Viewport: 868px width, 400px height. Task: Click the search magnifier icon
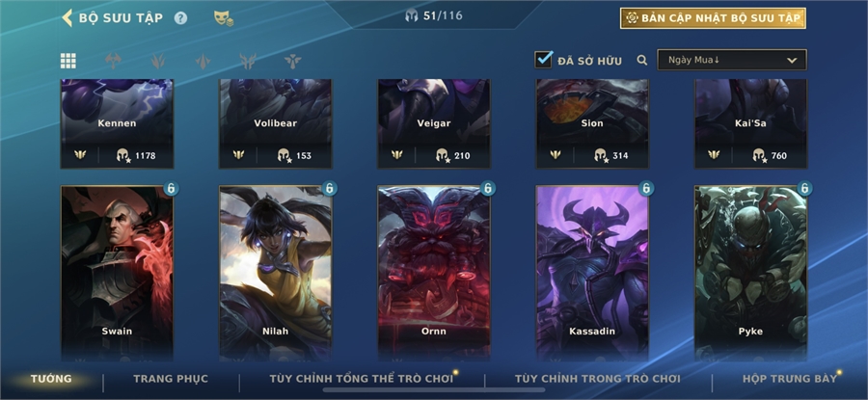coord(642,61)
